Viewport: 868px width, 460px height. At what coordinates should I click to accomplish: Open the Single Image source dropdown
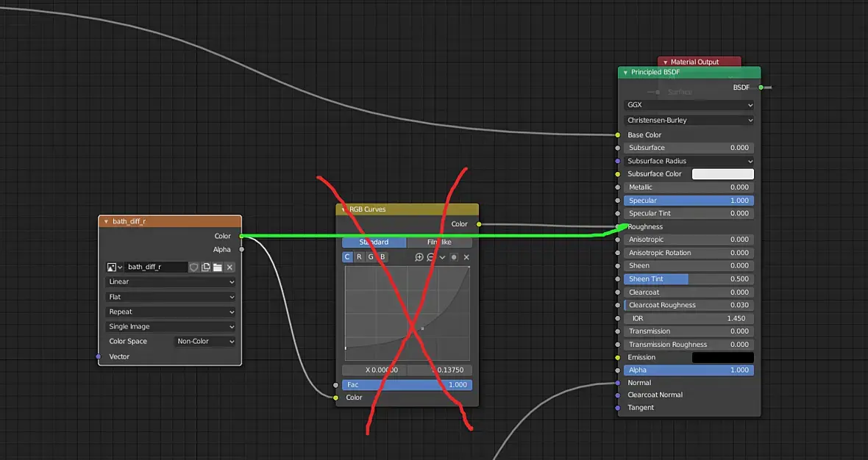pyautogui.click(x=170, y=327)
